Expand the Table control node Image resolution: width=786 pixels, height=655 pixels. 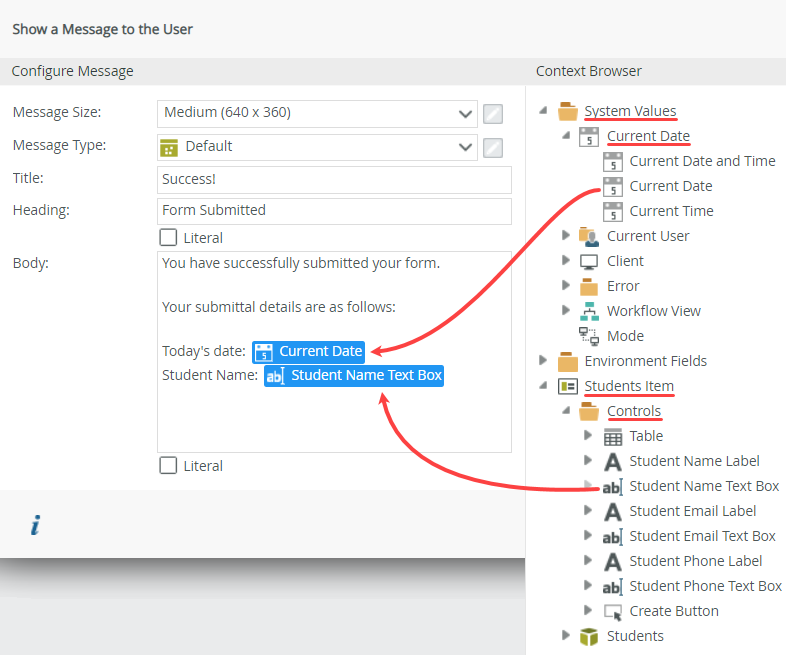coord(588,435)
